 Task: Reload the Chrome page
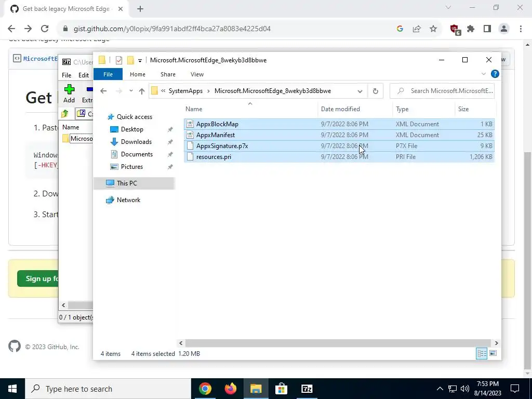click(45, 29)
